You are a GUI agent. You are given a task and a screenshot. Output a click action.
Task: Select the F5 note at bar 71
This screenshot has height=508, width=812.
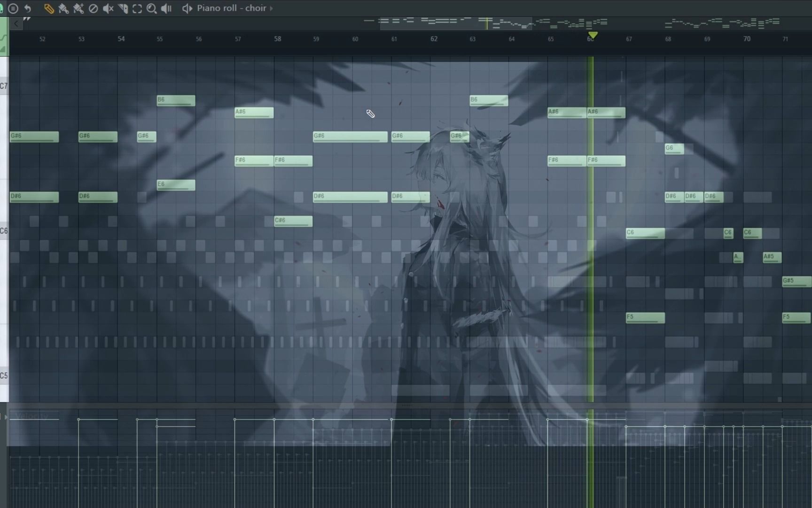796,317
